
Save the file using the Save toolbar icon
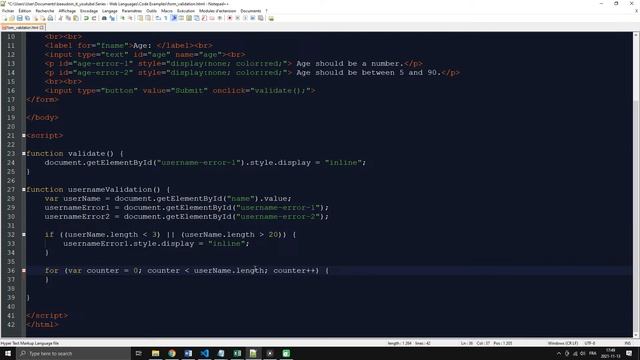coord(20,18)
